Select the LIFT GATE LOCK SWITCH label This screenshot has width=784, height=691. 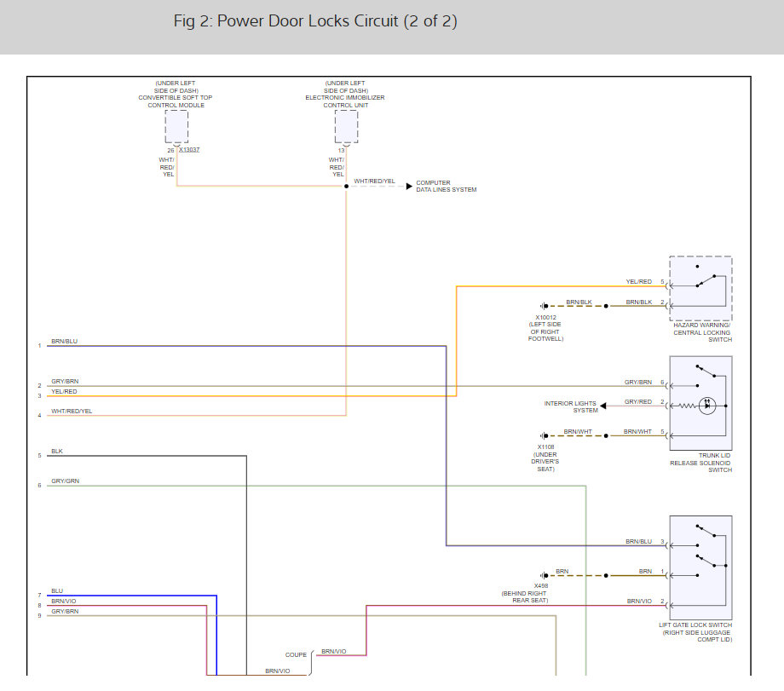click(695, 632)
